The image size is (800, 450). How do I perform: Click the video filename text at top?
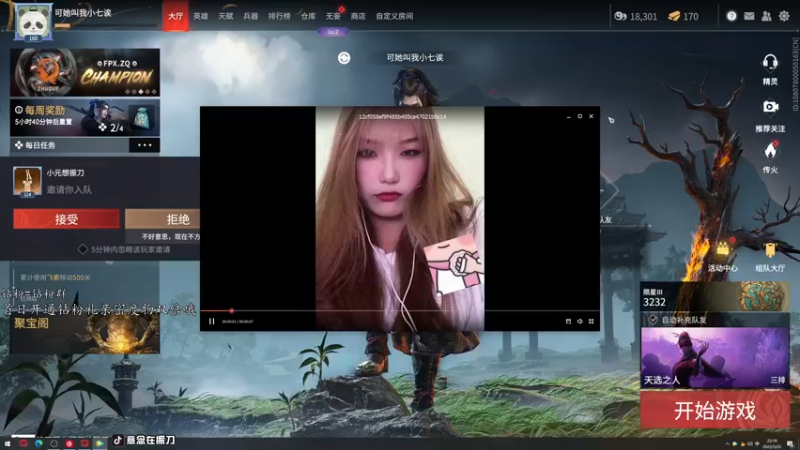coord(402,117)
